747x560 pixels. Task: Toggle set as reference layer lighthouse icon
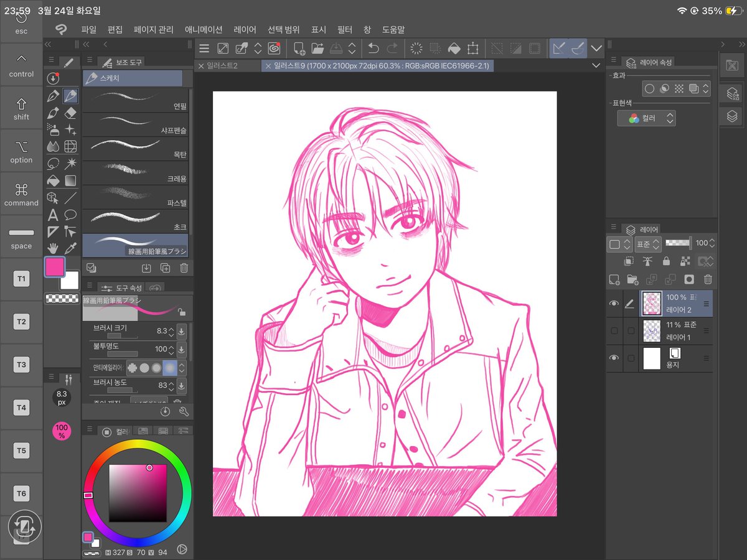point(647,262)
